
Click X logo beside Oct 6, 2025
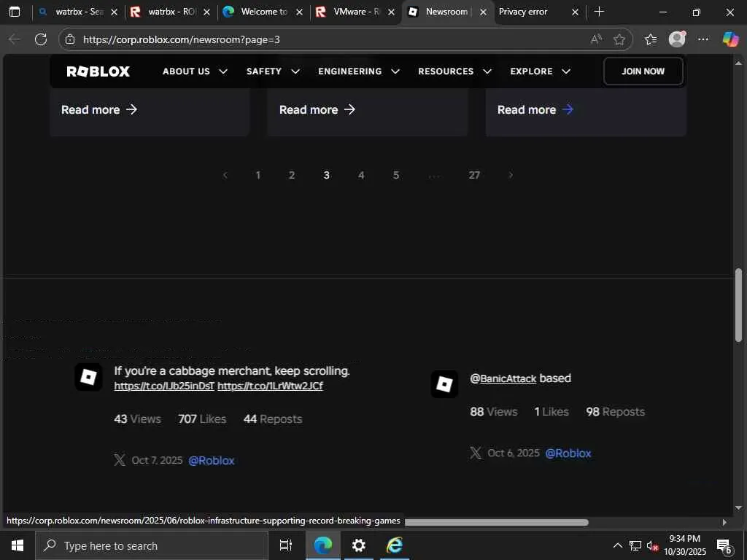pyautogui.click(x=476, y=453)
